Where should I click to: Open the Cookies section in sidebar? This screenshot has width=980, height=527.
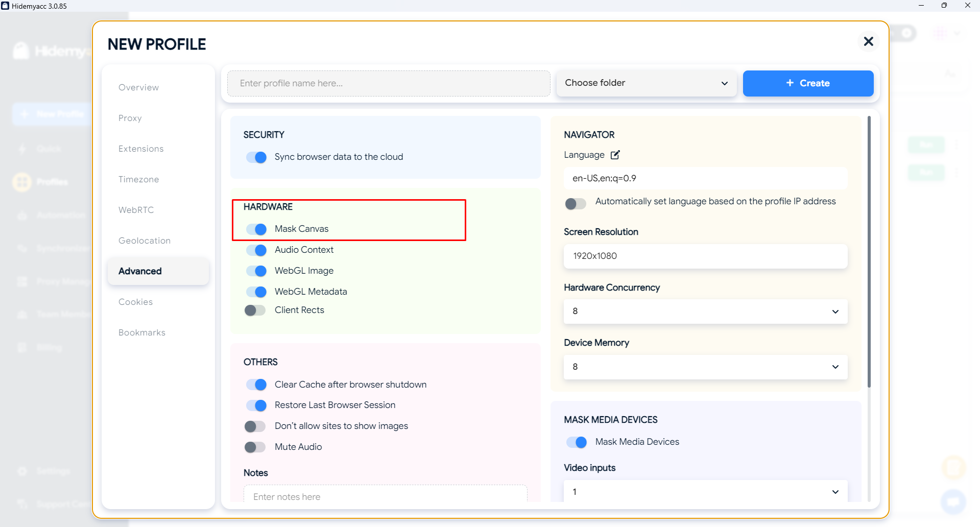tap(136, 302)
